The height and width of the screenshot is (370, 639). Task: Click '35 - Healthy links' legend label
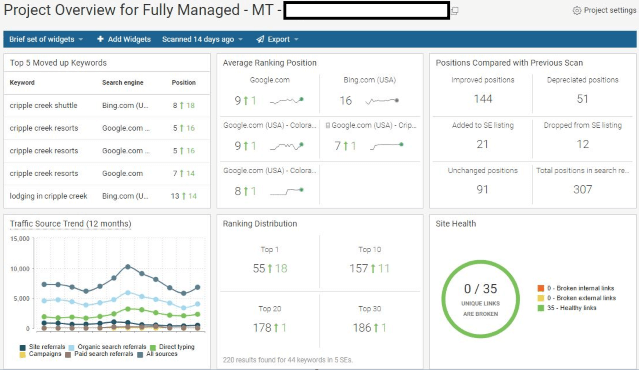click(571, 308)
